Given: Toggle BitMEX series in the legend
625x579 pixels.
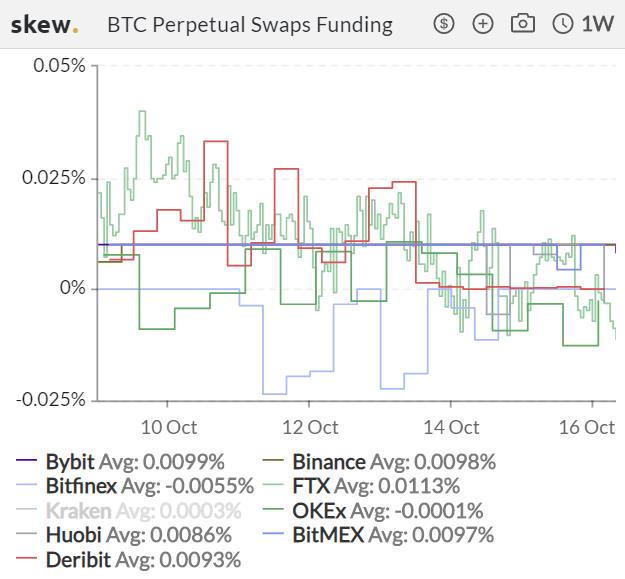Looking at the screenshot, I should coord(379,534).
